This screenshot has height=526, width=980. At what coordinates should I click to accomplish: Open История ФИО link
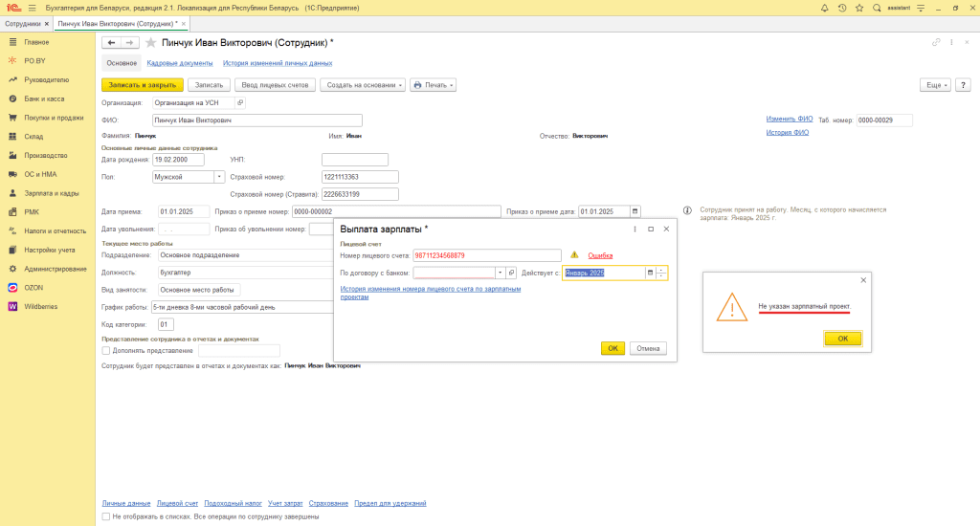[x=788, y=132]
